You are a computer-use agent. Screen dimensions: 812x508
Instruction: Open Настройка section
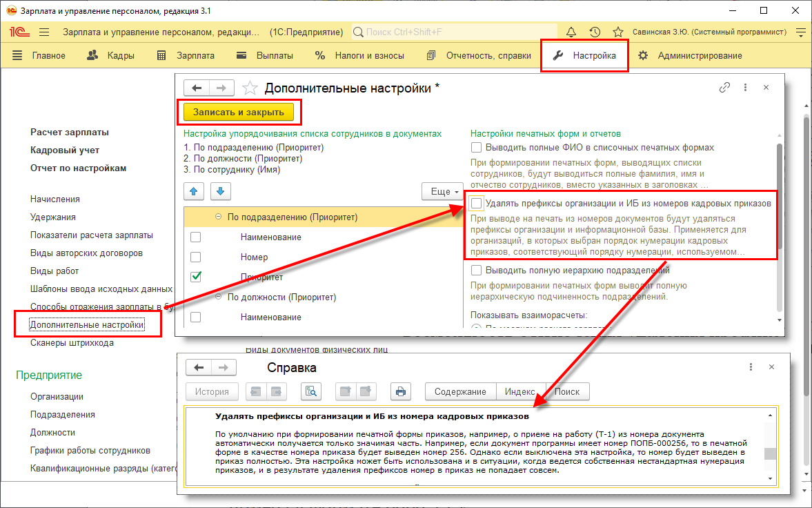click(584, 55)
